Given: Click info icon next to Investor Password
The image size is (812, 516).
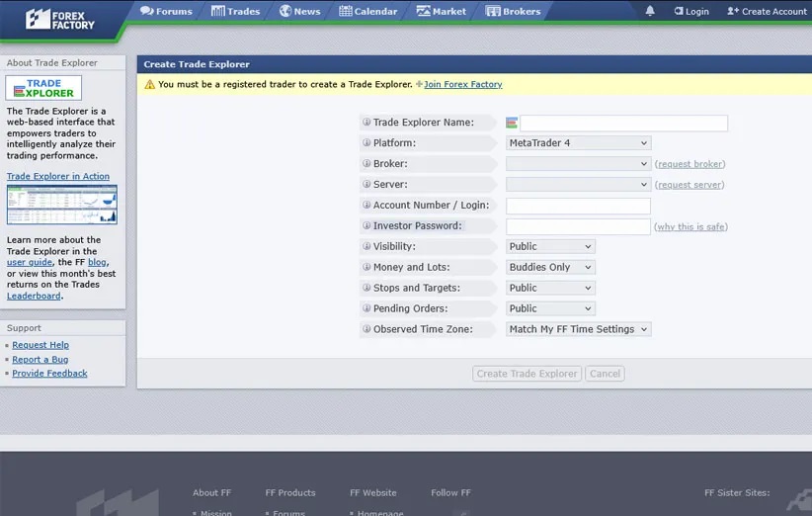Looking at the screenshot, I should (x=366, y=226).
